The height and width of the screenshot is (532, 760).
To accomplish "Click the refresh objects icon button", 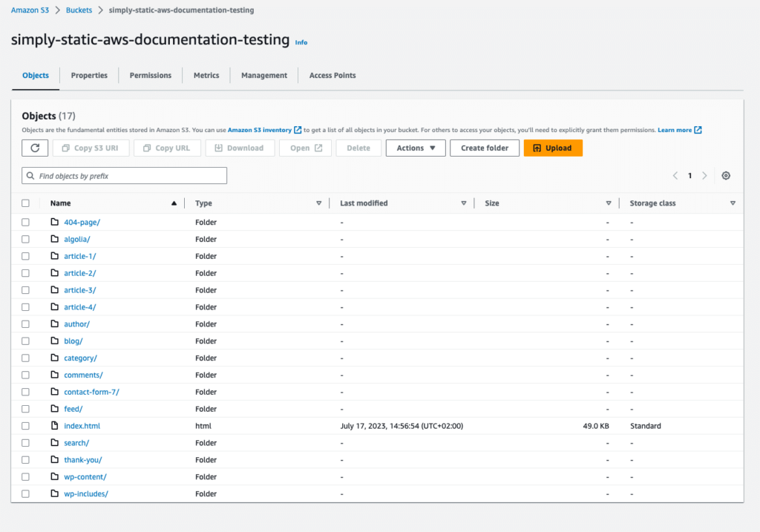I will [35, 148].
